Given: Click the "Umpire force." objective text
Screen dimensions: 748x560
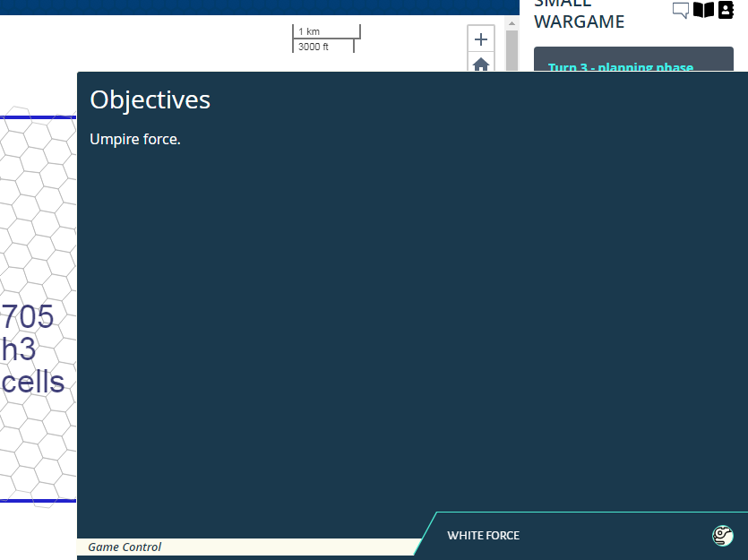Looking at the screenshot, I should pos(134,139).
